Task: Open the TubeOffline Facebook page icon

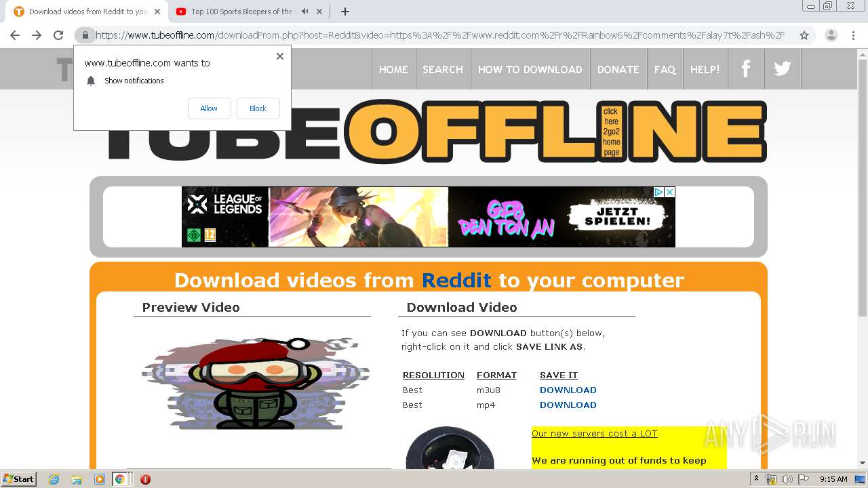Action: tap(746, 68)
